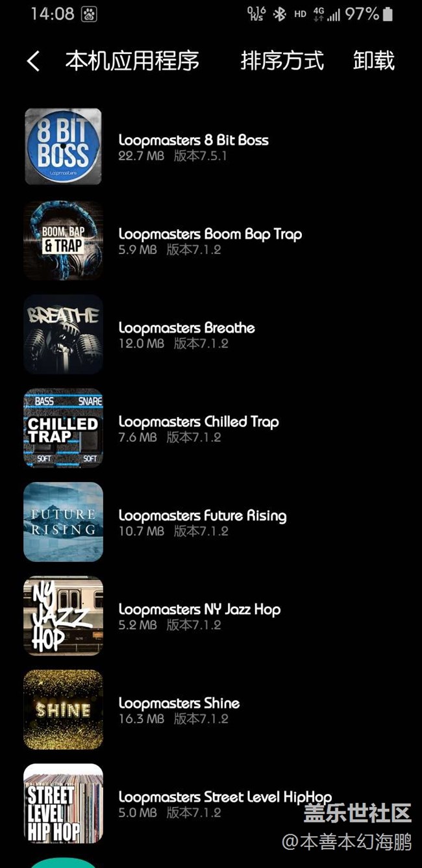The height and width of the screenshot is (868, 422).
Task: Tap the partially visible teal app icon
Action: point(63,863)
